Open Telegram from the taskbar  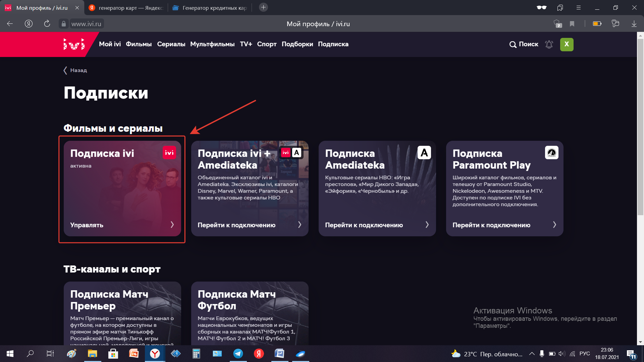click(238, 354)
